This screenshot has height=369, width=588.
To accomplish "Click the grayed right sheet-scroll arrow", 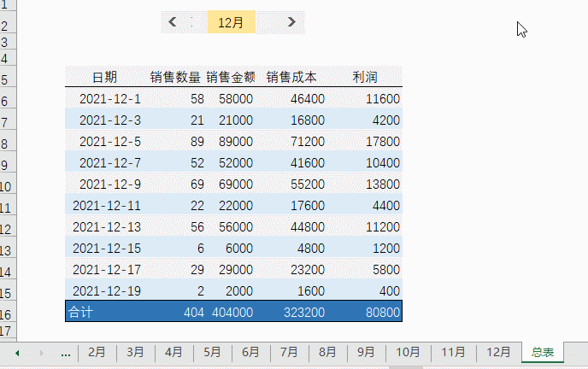I will [42, 353].
